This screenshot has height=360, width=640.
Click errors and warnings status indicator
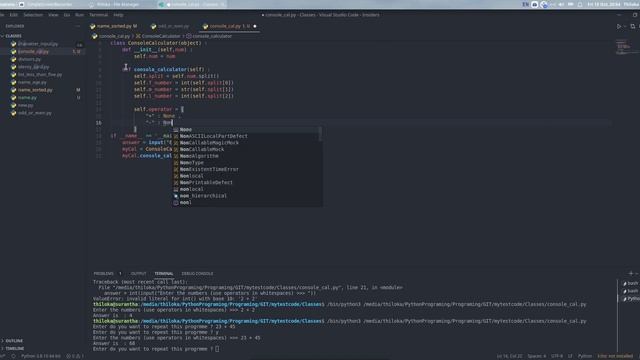pyautogui.click(x=75, y=356)
